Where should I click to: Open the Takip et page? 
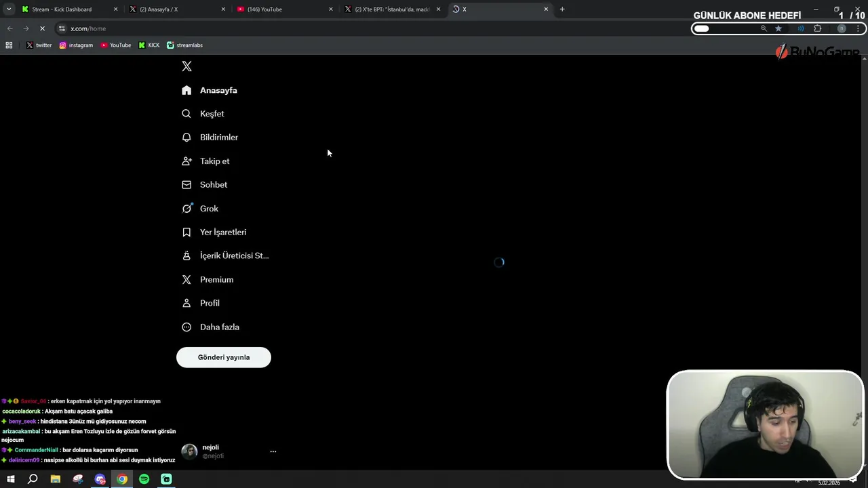(205, 161)
